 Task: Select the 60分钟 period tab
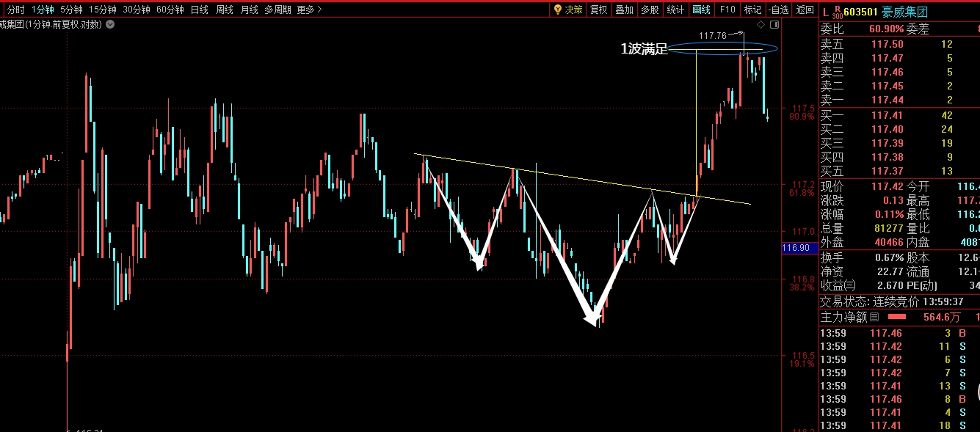pos(170,10)
